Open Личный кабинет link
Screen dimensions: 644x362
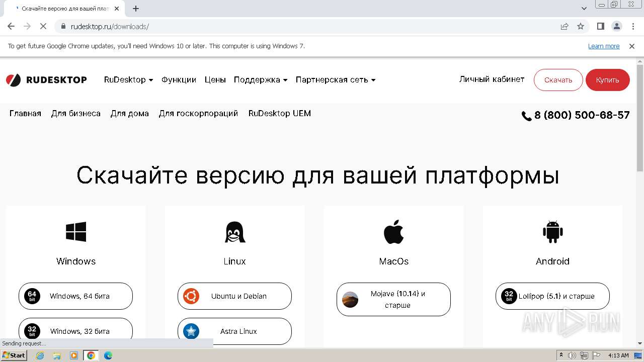pos(492,79)
